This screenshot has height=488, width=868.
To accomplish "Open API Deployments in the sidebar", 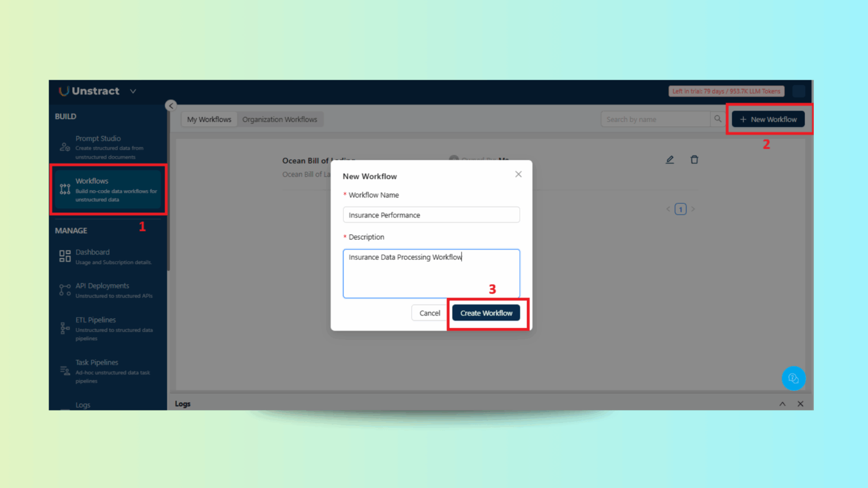I will pyautogui.click(x=102, y=286).
